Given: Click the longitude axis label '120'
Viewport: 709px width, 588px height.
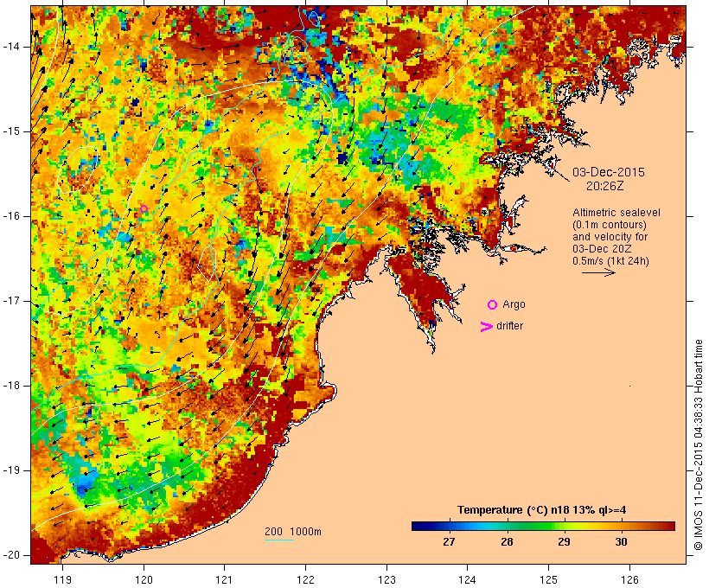Looking at the screenshot, I should (x=144, y=579).
